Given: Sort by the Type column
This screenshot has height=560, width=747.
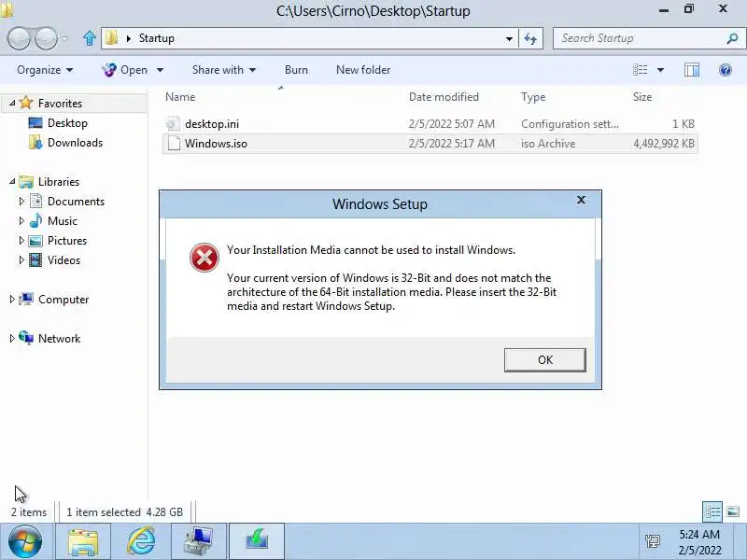Looking at the screenshot, I should pyautogui.click(x=533, y=97).
